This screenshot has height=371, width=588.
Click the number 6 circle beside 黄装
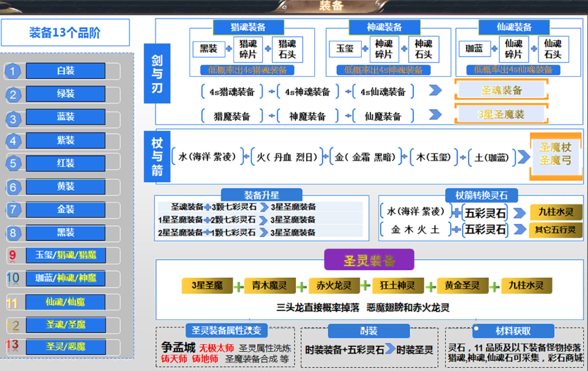pos(13,187)
